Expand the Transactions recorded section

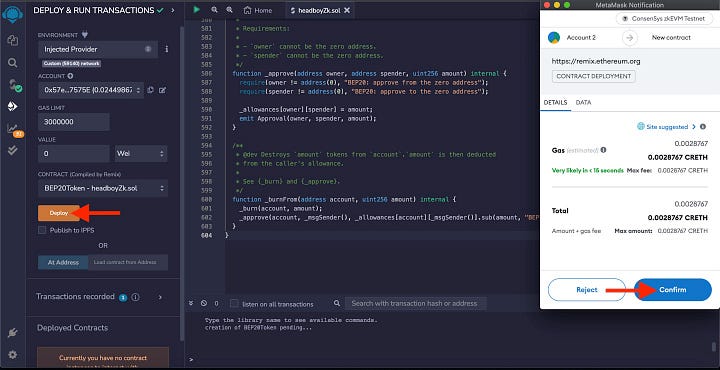pos(160,297)
